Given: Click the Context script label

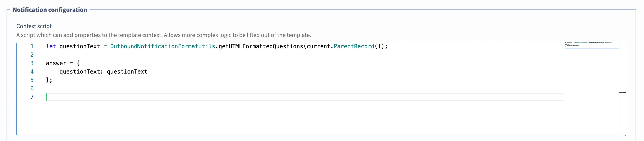Looking at the screenshot, I should (34, 26).
